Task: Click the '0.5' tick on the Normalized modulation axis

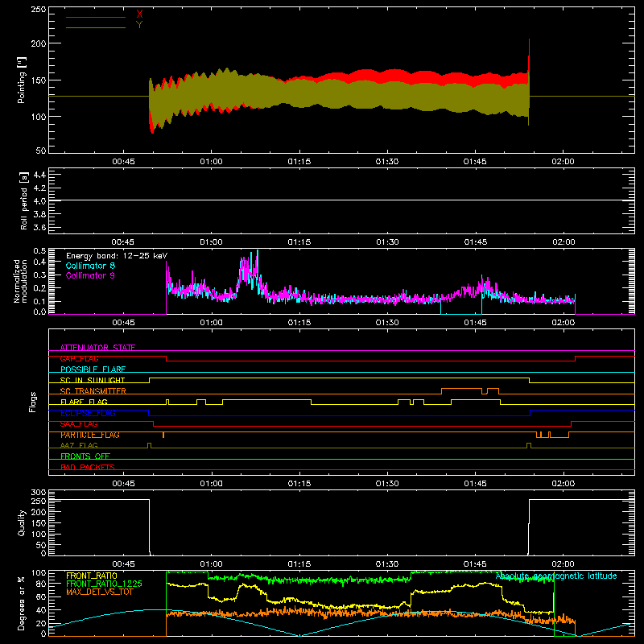Action: 39,251
